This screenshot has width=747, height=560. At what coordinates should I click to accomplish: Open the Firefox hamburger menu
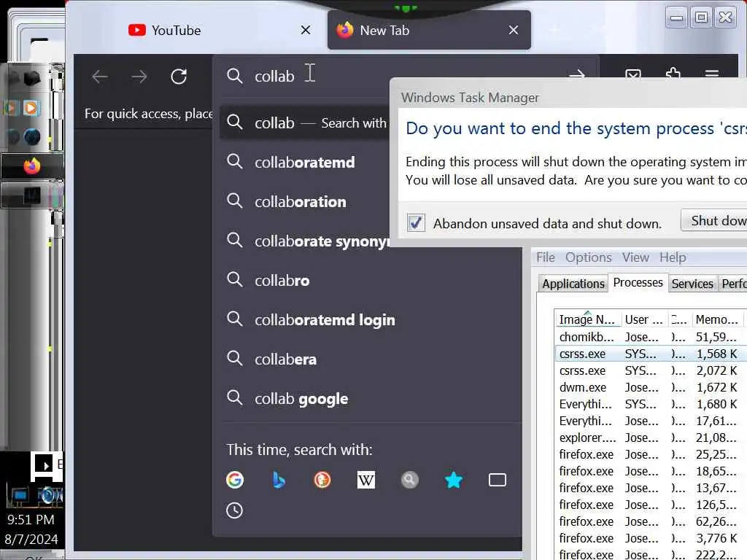click(x=712, y=74)
